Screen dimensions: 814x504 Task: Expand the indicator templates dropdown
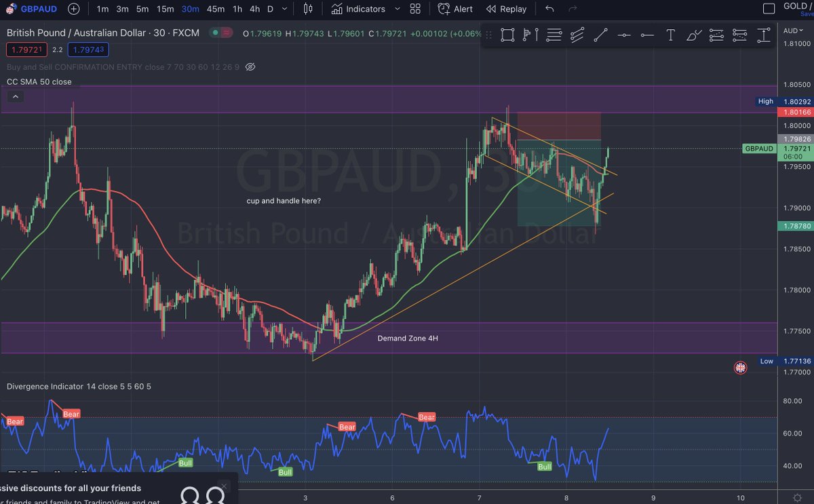click(x=398, y=9)
